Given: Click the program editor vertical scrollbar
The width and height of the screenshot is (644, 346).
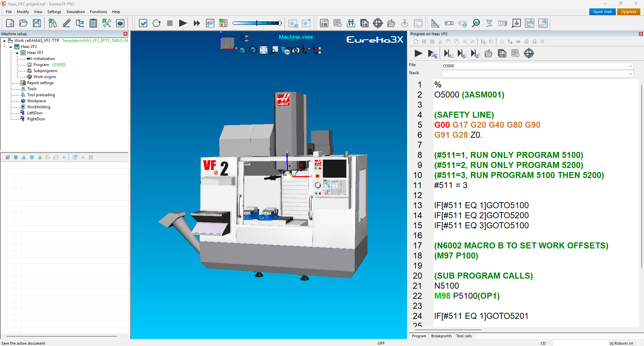Looking at the screenshot, I should [641, 176].
